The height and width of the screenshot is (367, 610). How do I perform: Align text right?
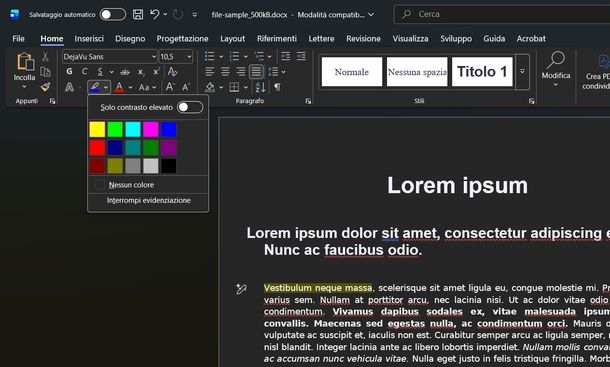click(241, 72)
